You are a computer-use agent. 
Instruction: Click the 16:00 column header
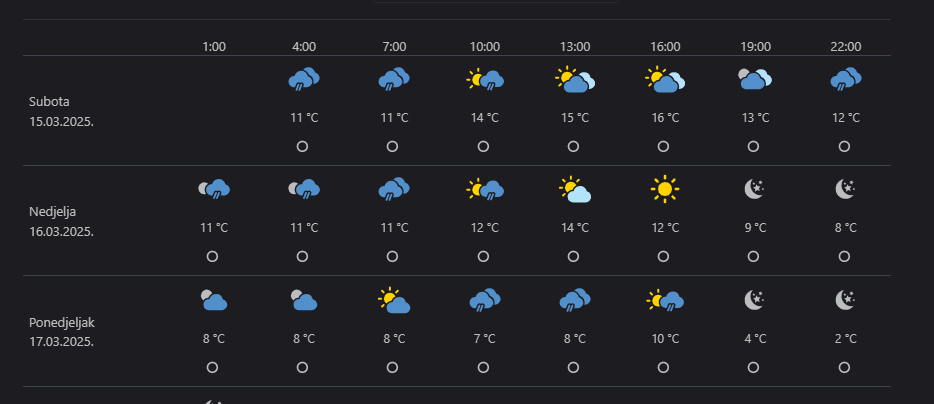[x=665, y=46]
